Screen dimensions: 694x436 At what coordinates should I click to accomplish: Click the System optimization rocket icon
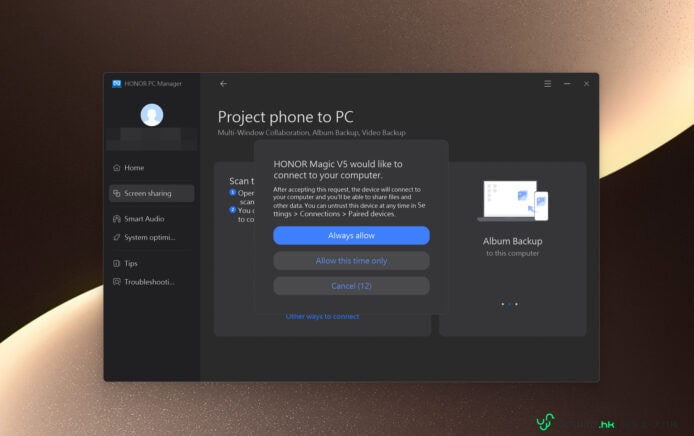117,238
